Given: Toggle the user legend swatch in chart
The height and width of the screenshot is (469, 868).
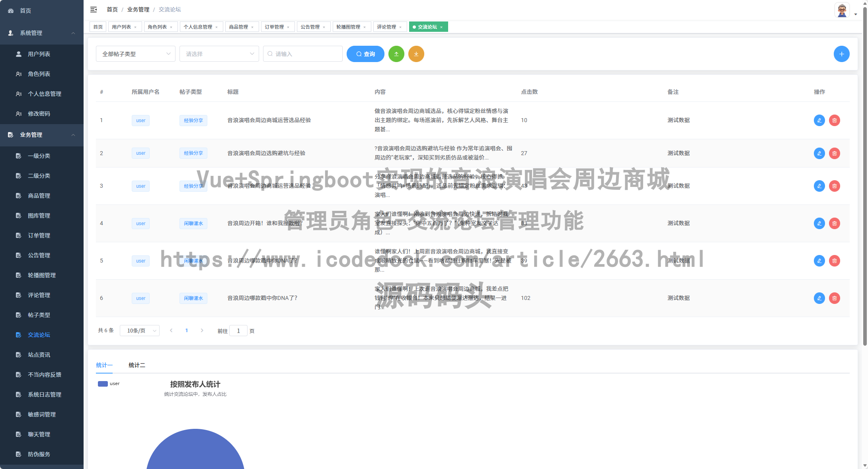Looking at the screenshot, I should 103,384.
